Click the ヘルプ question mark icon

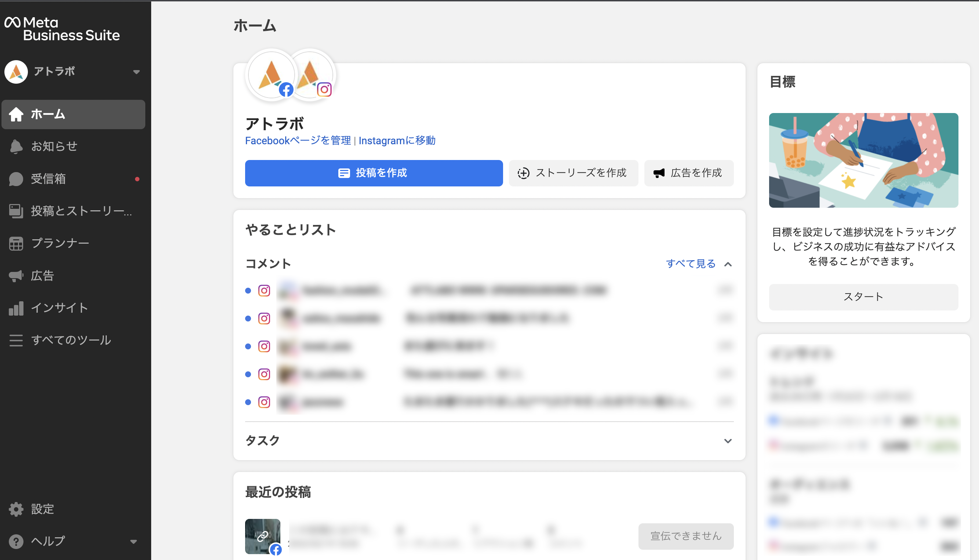[16, 541]
